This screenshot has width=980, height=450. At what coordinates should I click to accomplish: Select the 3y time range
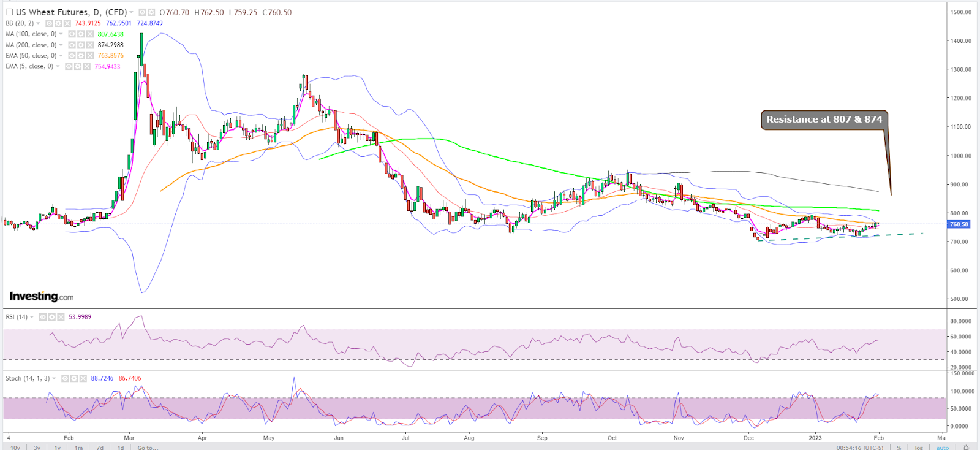click(37, 447)
